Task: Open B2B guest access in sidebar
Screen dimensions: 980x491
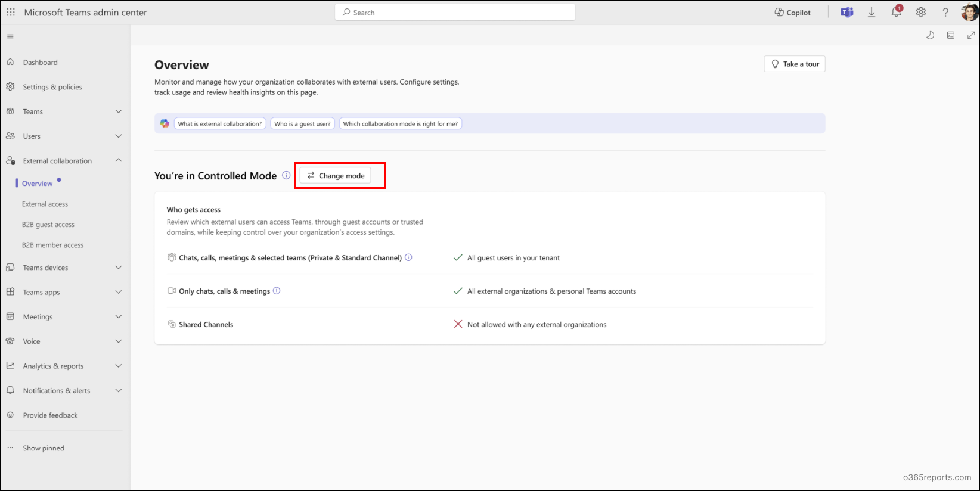Action: [x=48, y=225]
